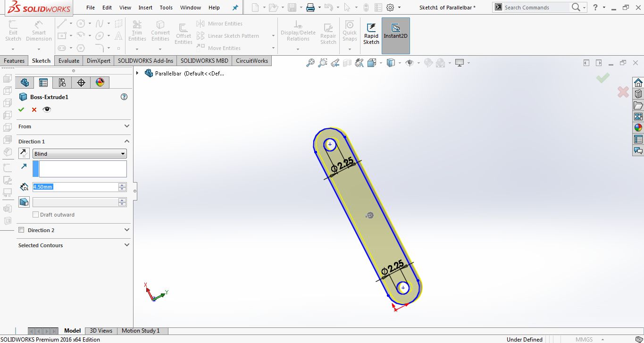The width and height of the screenshot is (644, 343).
Task: Accept Boss-Extrude with the green checkmark
Action: pos(21,109)
